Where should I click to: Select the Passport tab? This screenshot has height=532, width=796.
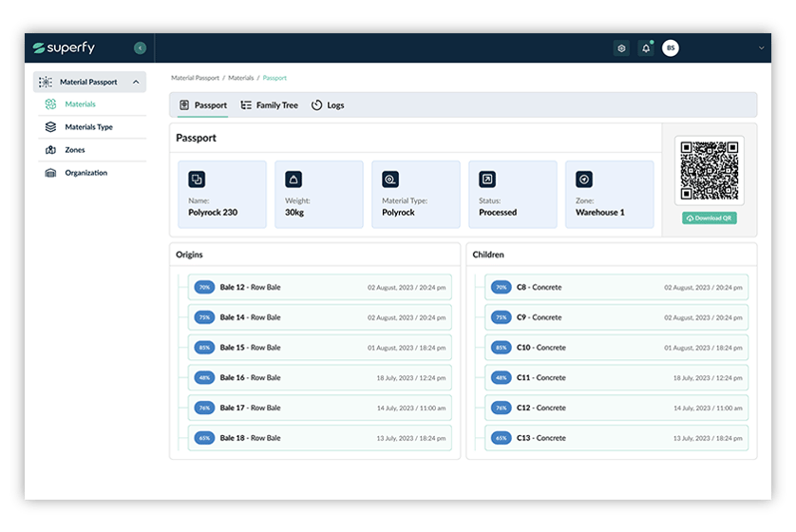pyautogui.click(x=203, y=105)
